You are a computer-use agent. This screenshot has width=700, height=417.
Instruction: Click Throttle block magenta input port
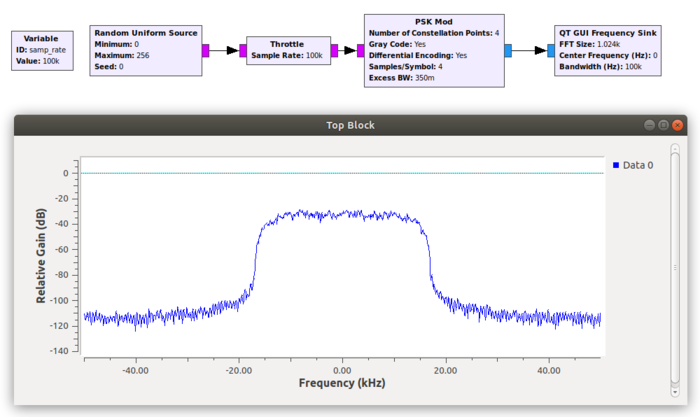[x=243, y=50]
